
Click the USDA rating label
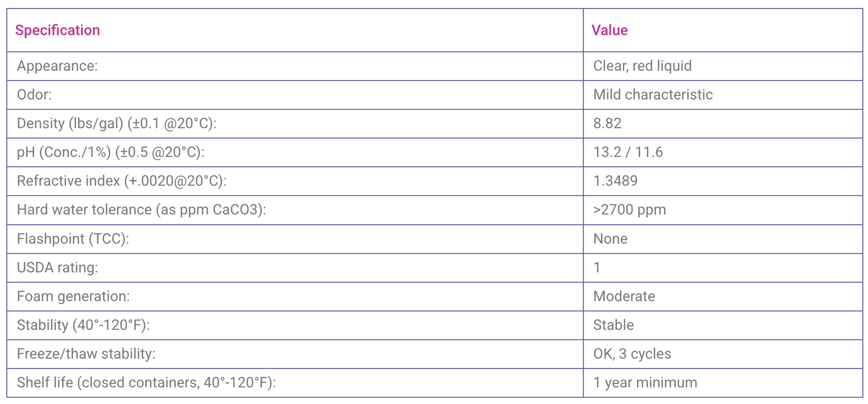tap(57, 268)
